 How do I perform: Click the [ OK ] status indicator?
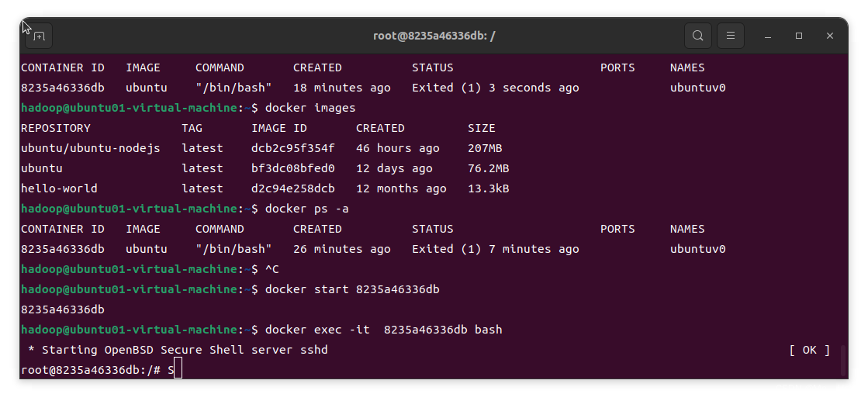(809, 350)
